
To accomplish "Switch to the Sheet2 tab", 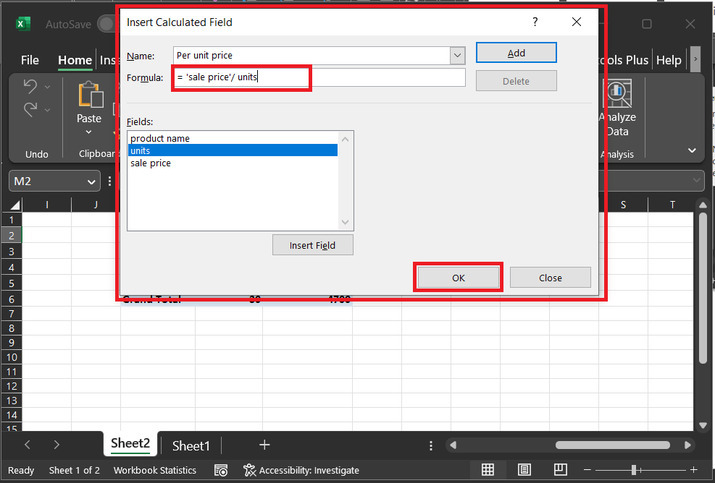I will coord(130,443).
